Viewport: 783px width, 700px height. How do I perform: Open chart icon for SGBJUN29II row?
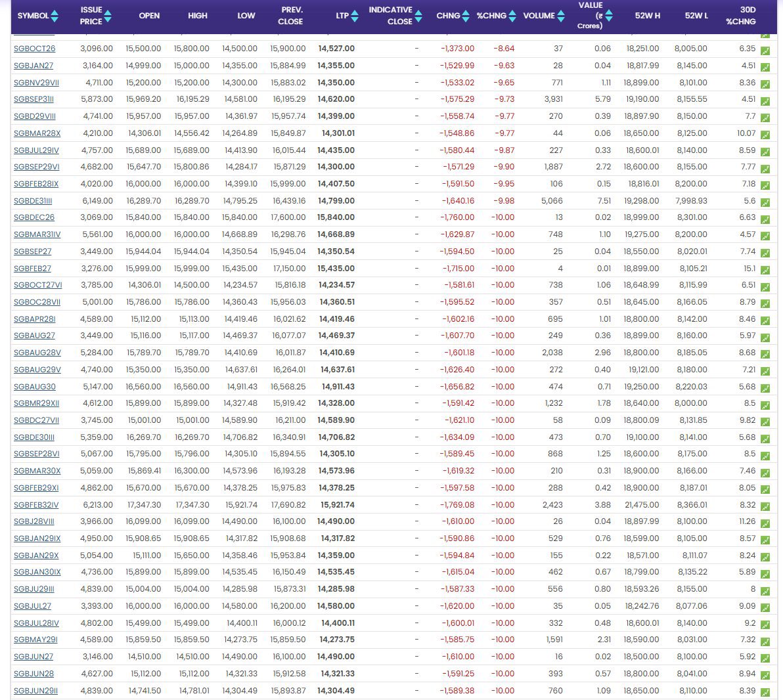[765, 693]
